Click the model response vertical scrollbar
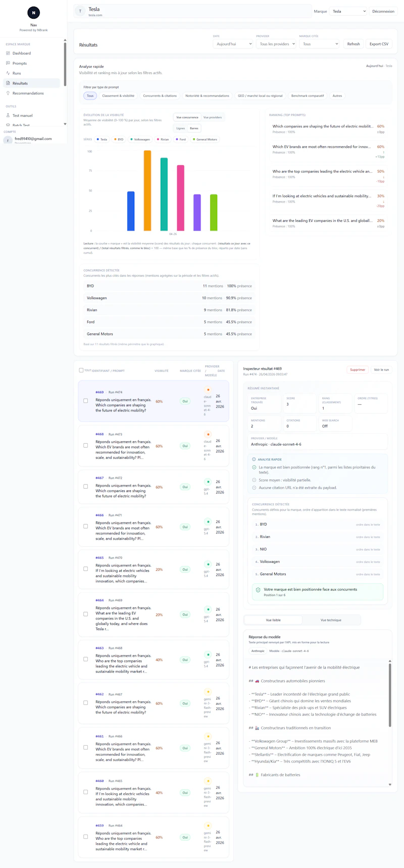Viewport: 404px width, 868px height. pyautogui.click(x=390, y=695)
